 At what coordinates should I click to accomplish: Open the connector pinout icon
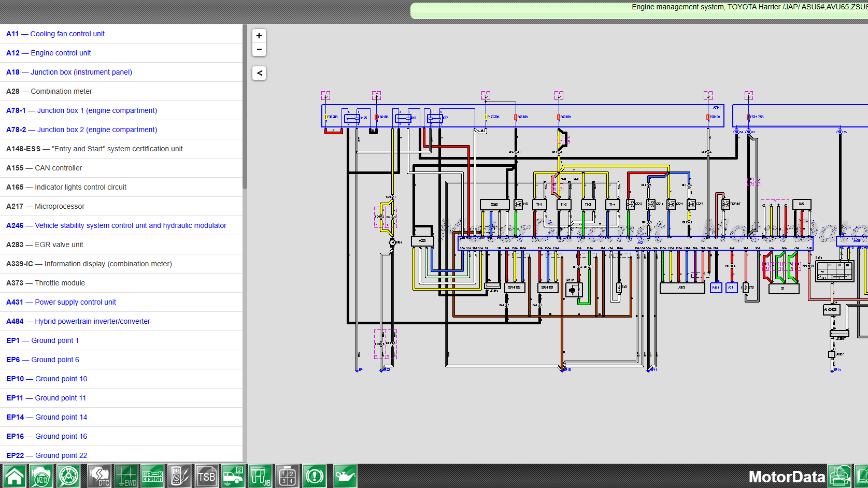[153, 476]
